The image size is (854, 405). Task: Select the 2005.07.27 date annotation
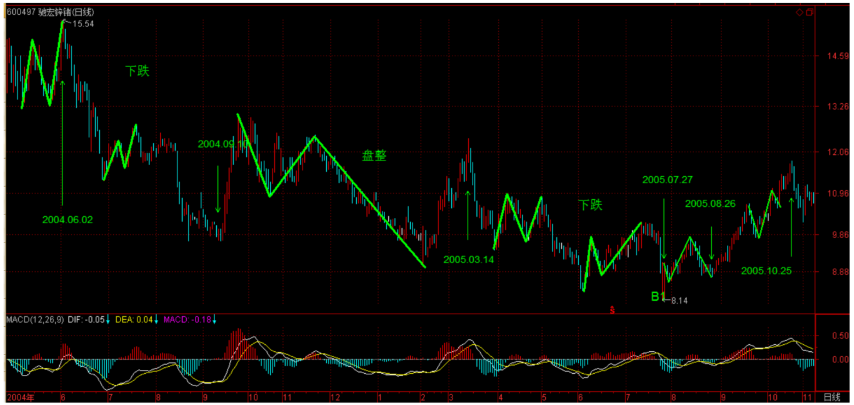click(667, 180)
